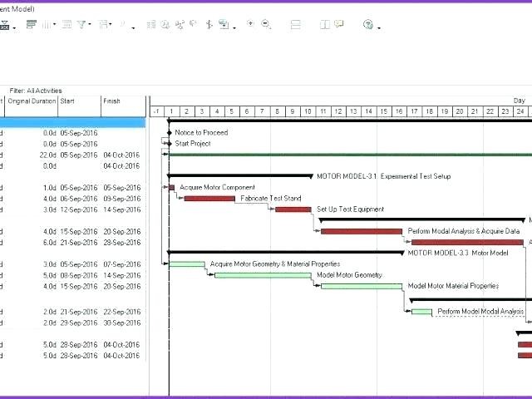Sort by Original Duration column header
532x399 pixels.
[x=32, y=101]
